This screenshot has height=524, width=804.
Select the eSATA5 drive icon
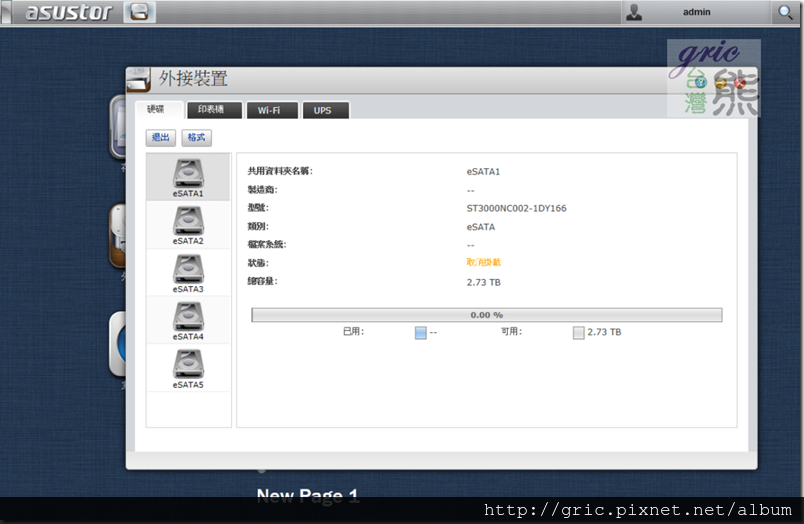click(x=188, y=365)
